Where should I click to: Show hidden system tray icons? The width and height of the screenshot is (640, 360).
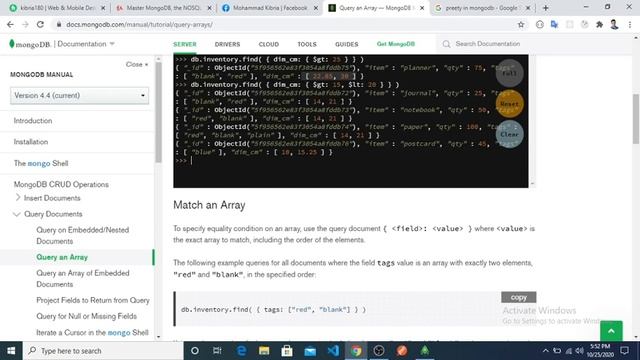point(545,351)
